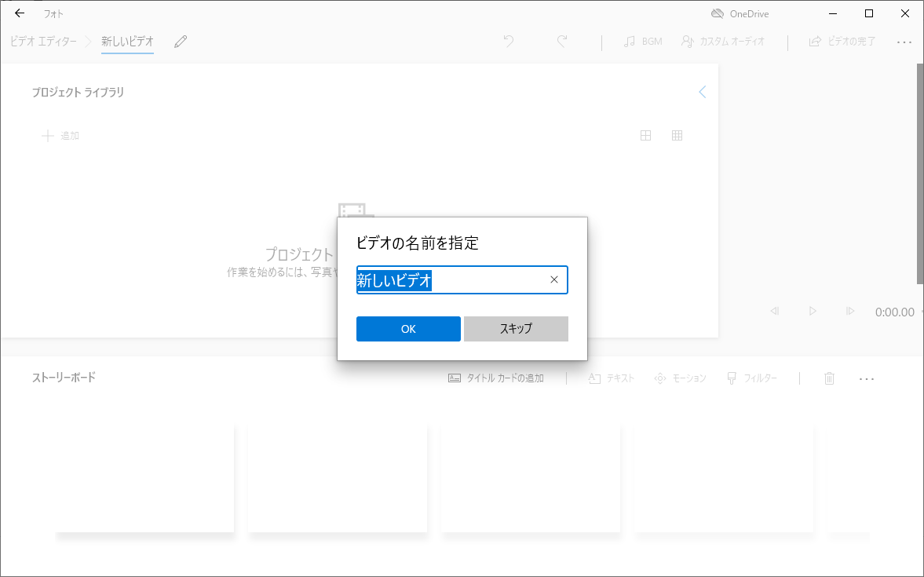Click the storyboard trash delete icon
Viewport: 924px width, 577px height.
click(x=829, y=378)
